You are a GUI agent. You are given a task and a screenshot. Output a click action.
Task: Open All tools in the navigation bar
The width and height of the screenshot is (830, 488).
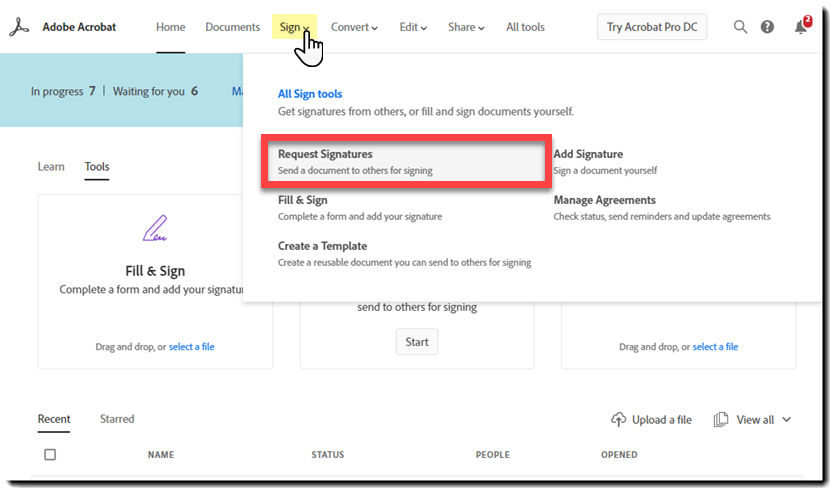[x=525, y=27]
